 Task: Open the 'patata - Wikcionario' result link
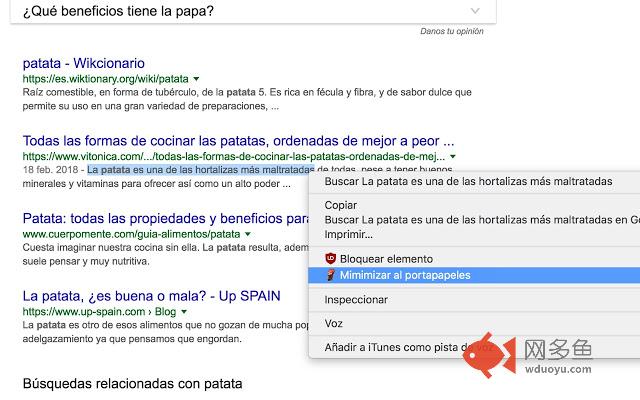click(x=84, y=63)
